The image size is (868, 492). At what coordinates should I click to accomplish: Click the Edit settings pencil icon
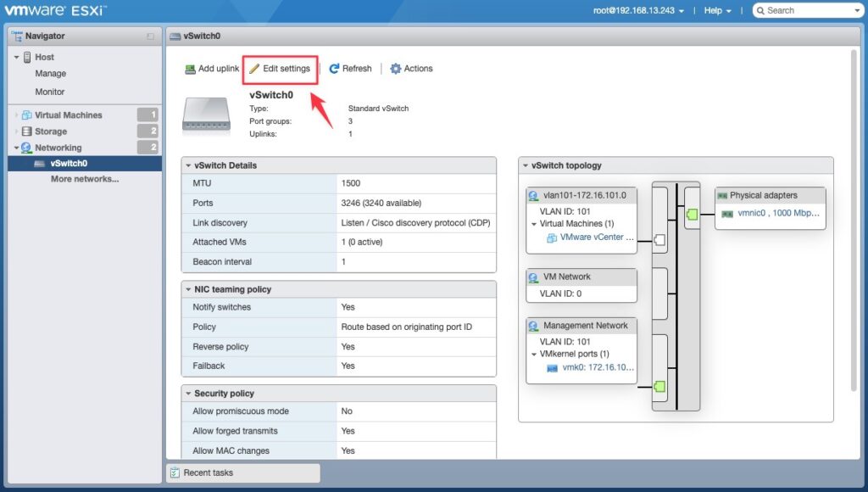coord(254,69)
